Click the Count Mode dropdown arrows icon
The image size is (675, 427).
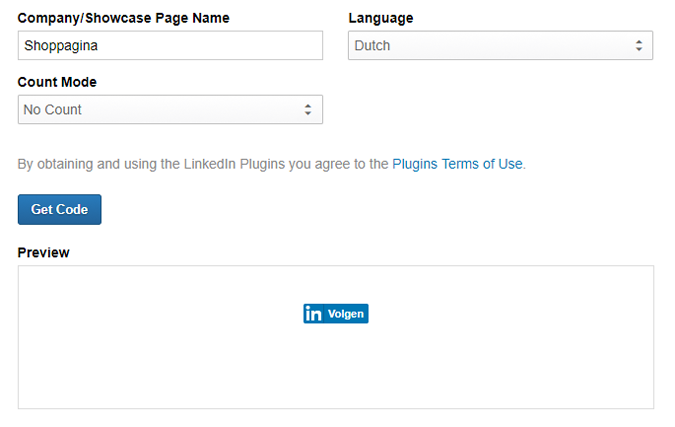click(x=308, y=110)
